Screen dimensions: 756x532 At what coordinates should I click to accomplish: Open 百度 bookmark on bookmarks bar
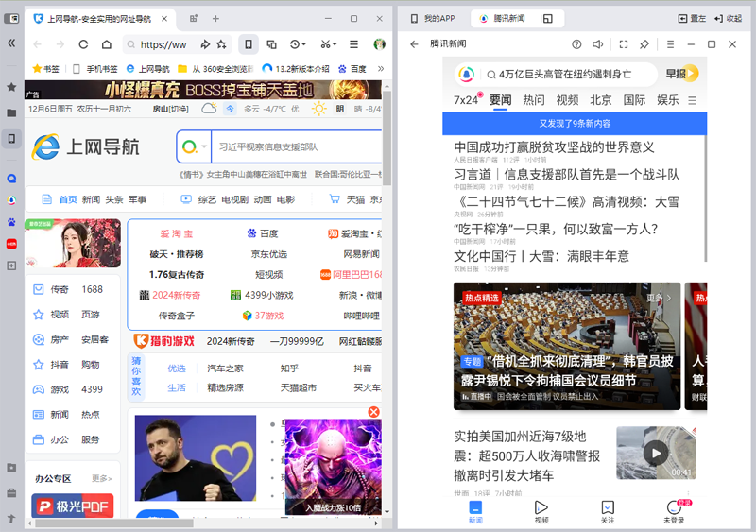[x=352, y=69]
